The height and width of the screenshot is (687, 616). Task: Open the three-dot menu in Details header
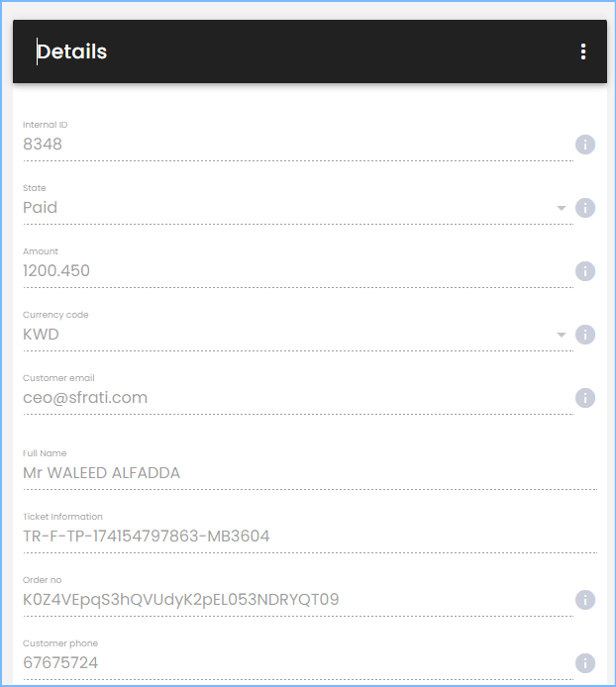582,51
